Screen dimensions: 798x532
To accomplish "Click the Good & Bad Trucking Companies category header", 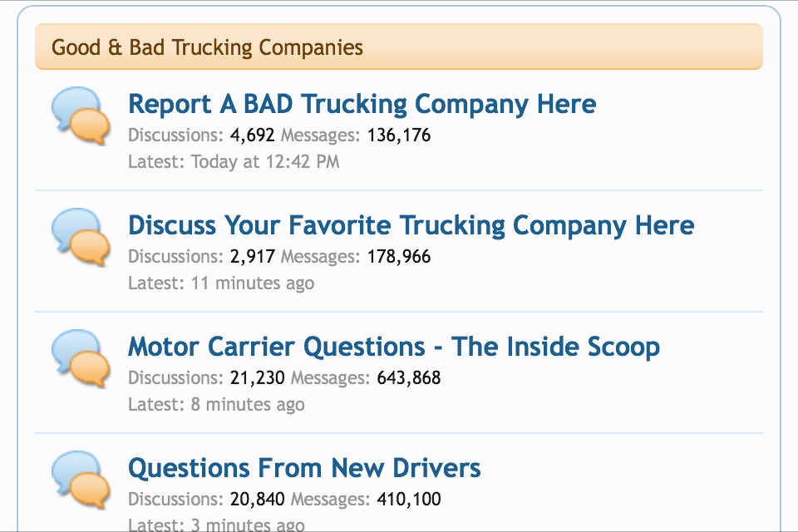I will coord(208,47).
